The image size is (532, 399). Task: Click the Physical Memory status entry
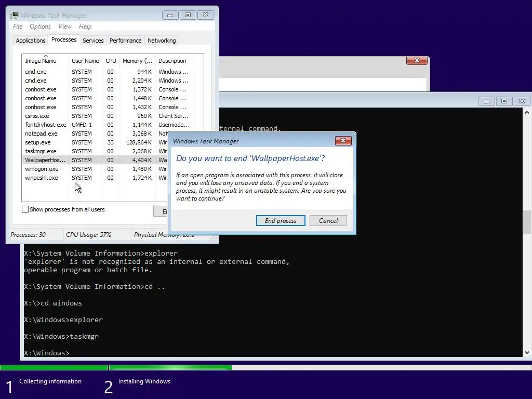pyautogui.click(x=151, y=234)
